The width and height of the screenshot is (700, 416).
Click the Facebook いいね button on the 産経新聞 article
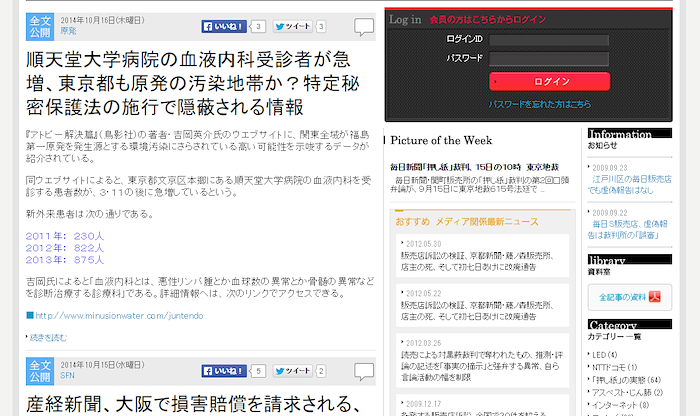tap(224, 371)
